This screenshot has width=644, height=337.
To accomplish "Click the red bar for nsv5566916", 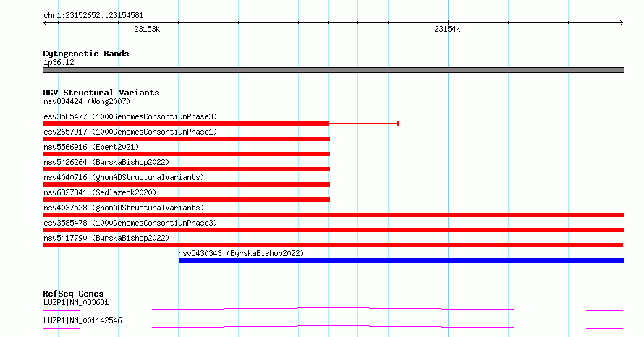I will [x=187, y=154].
